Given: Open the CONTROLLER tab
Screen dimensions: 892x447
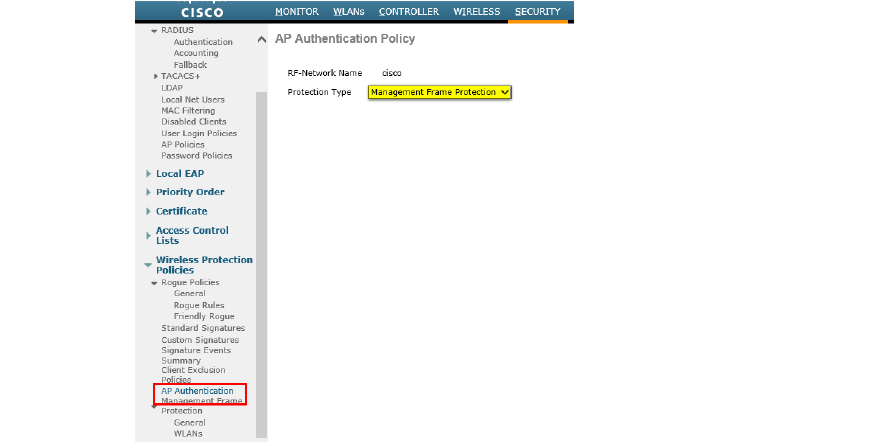Looking at the screenshot, I should pos(408,12).
